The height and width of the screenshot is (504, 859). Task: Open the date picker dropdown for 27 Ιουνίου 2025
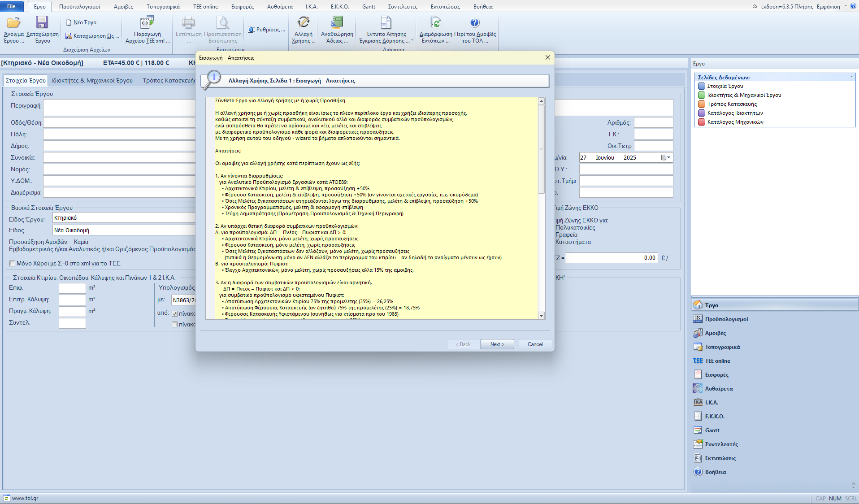point(668,158)
